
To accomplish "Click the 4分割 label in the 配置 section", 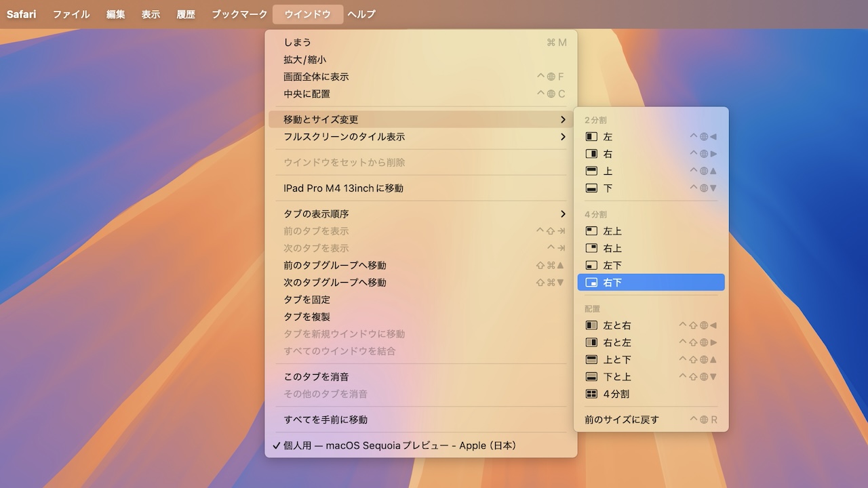I will (616, 394).
